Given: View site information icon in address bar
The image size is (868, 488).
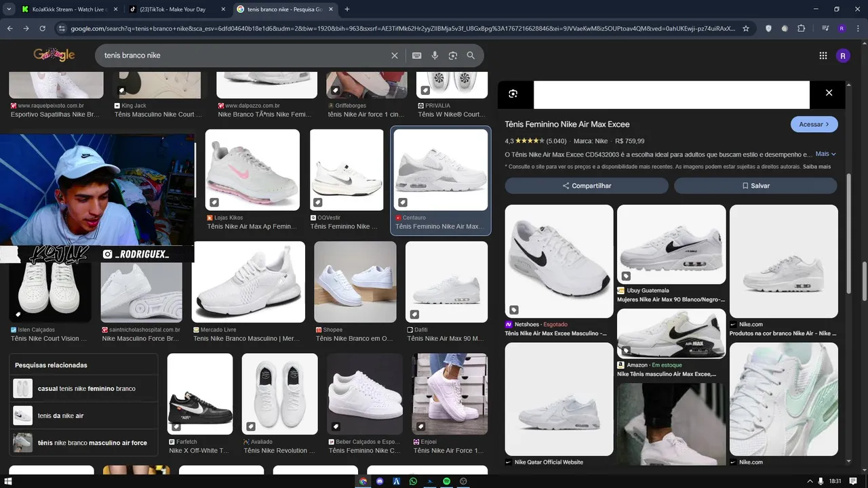Looking at the screenshot, I should (x=62, y=28).
